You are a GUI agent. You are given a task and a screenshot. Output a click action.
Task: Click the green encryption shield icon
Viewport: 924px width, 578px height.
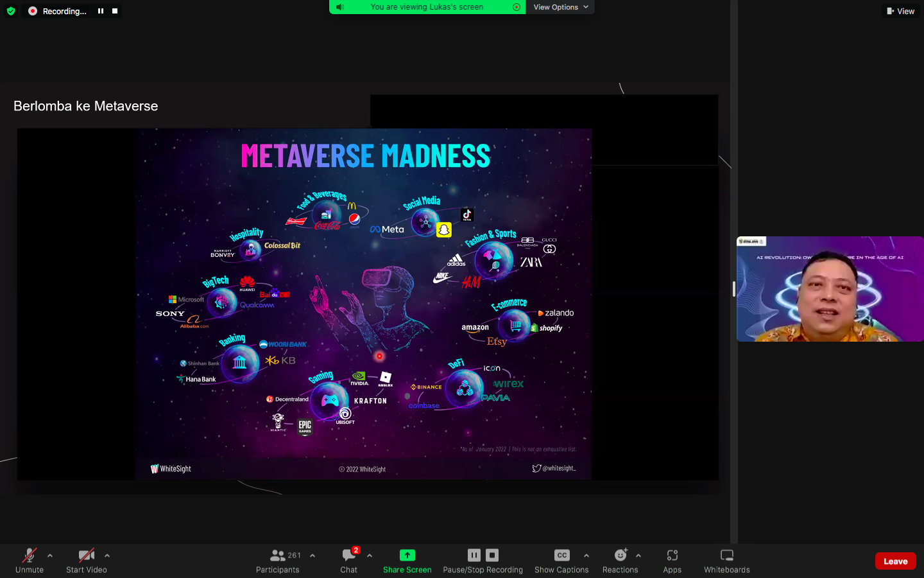pos(11,11)
